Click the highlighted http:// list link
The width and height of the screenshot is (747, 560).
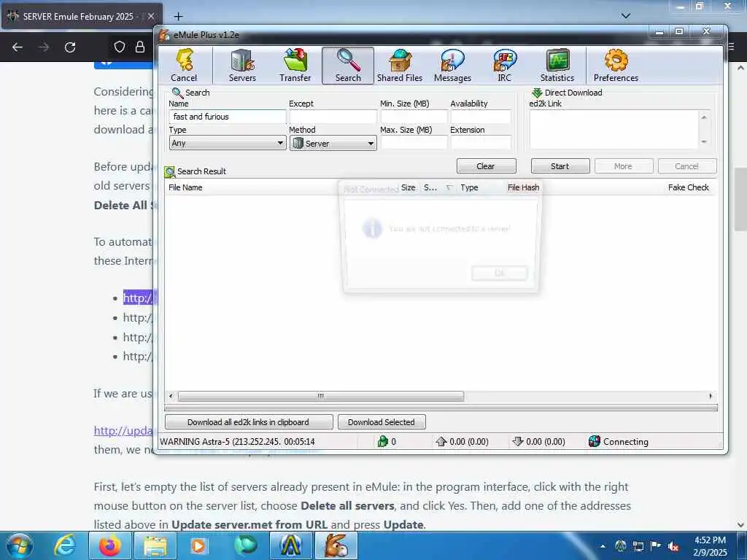tap(138, 298)
